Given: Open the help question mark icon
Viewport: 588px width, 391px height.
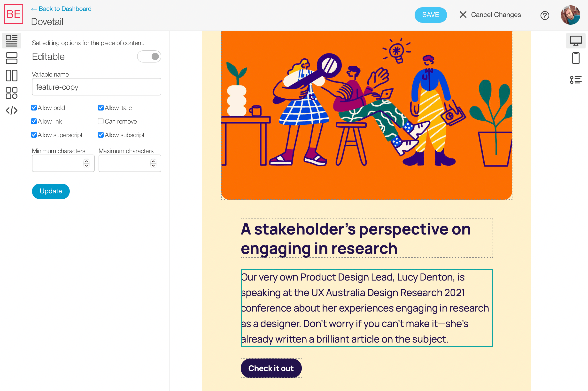Looking at the screenshot, I should (545, 16).
